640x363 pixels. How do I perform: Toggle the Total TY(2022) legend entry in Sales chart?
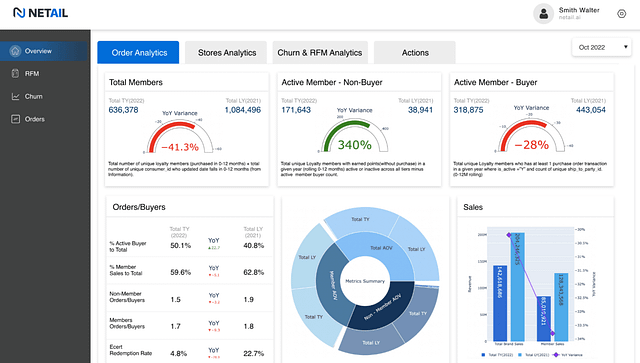tap(497, 355)
